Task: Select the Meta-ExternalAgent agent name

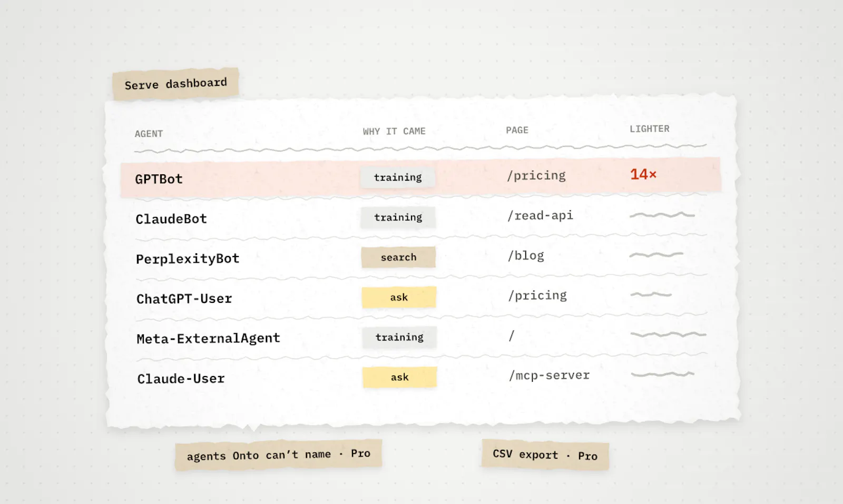Action: [208, 339]
